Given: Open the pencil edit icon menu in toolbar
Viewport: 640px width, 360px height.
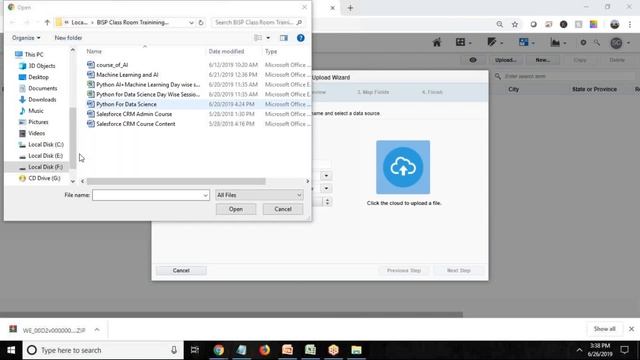Looking at the screenshot, I should pos(495,42).
